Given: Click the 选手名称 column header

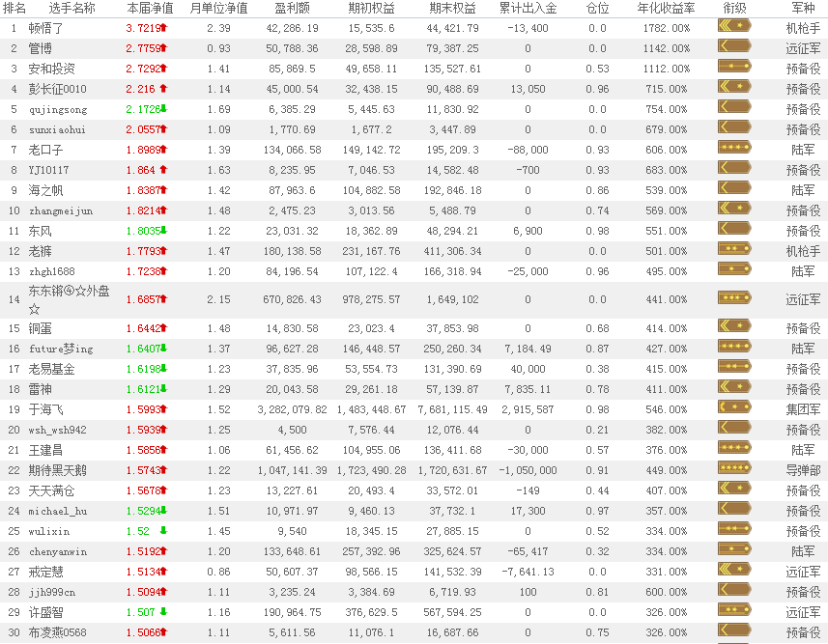Looking at the screenshot, I should tap(71, 8).
